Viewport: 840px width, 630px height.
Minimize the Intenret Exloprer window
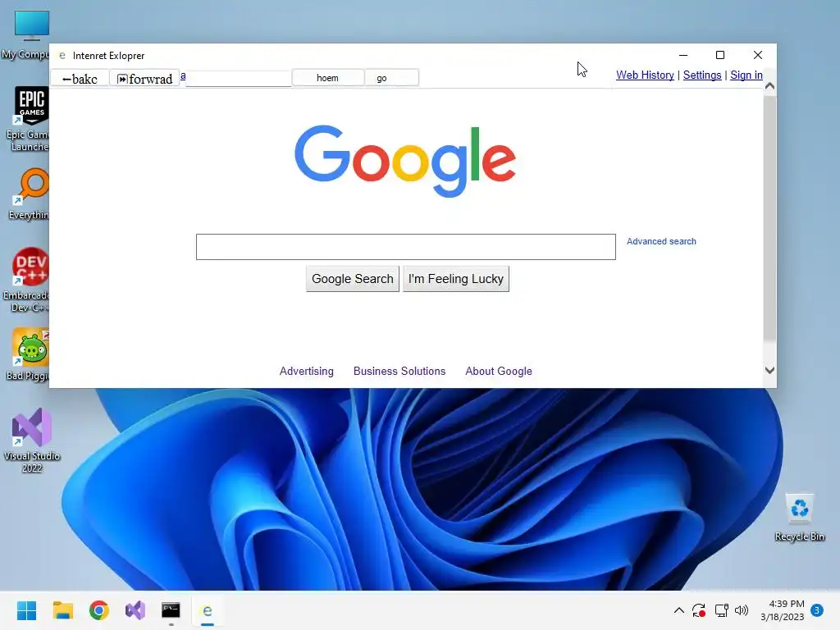(x=683, y=55)
